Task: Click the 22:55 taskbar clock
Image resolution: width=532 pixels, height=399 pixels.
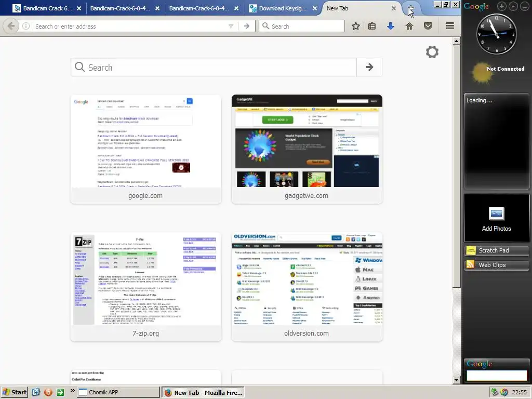Action: tap(519, 392)
